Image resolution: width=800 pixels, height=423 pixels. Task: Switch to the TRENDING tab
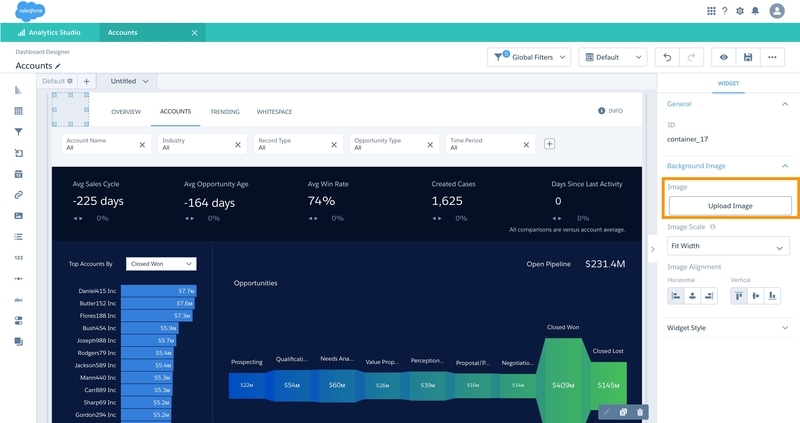pyautogui.click(x=224, y=112)
